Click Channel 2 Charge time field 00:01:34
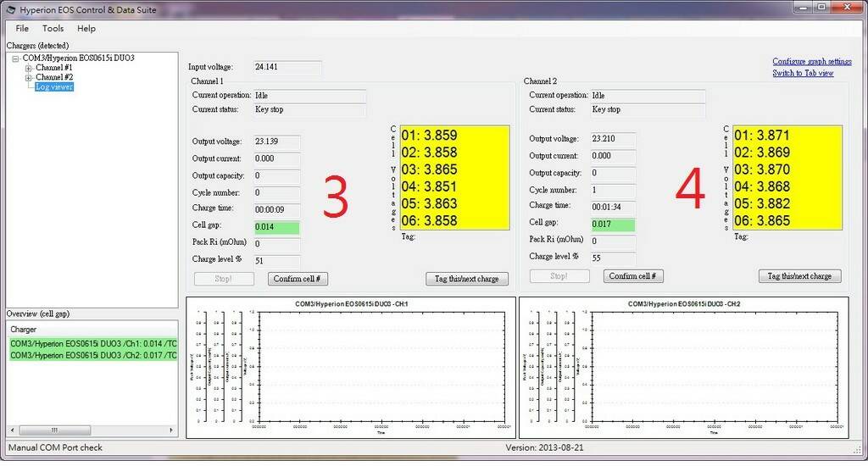 [x=613, y=207]
